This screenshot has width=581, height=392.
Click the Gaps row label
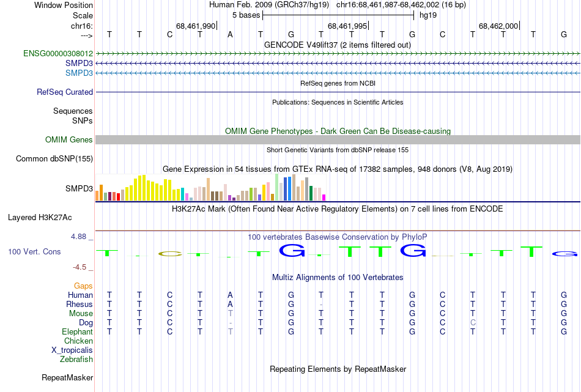tap(83, 286)
